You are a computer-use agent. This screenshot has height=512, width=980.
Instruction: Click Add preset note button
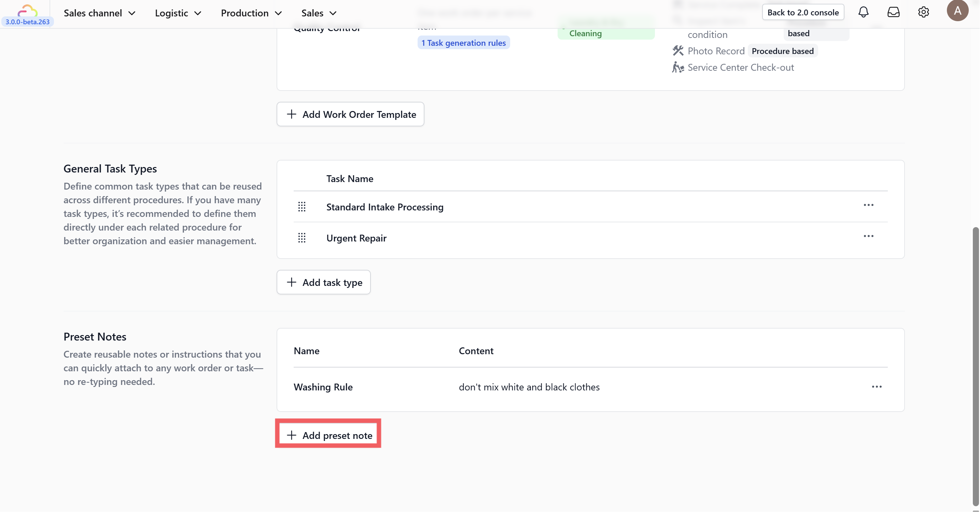(x=328, y=435)
